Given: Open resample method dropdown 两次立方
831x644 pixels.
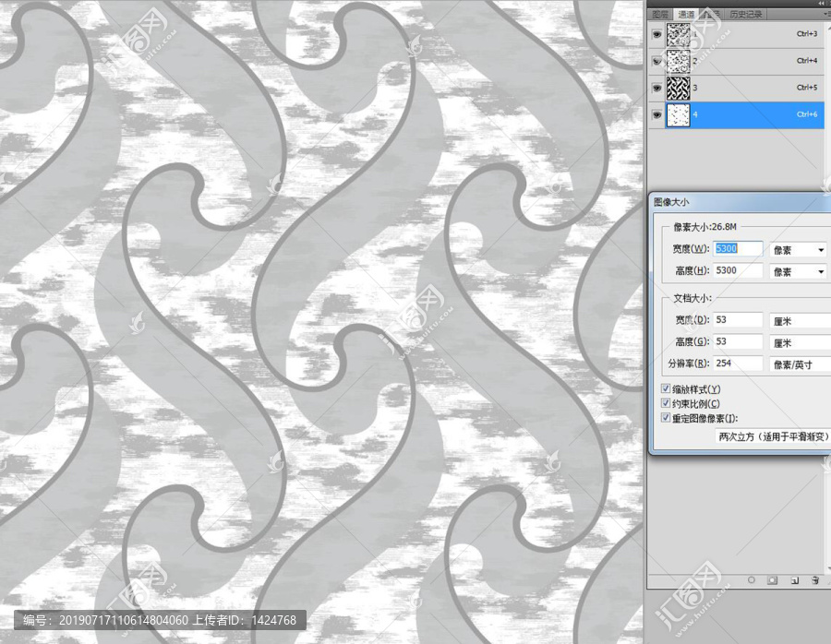Looking at the screenshot, I should pyautogui.click(x=773, y=436).
